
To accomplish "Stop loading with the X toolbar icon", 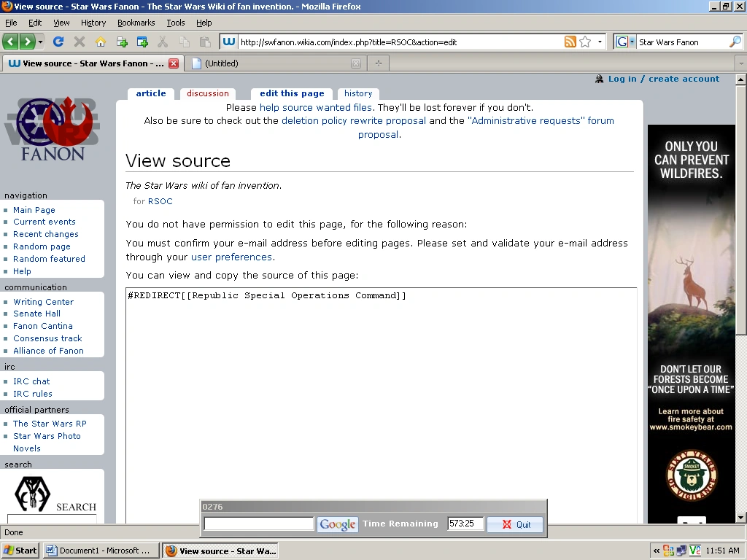I will pos(79,42).
